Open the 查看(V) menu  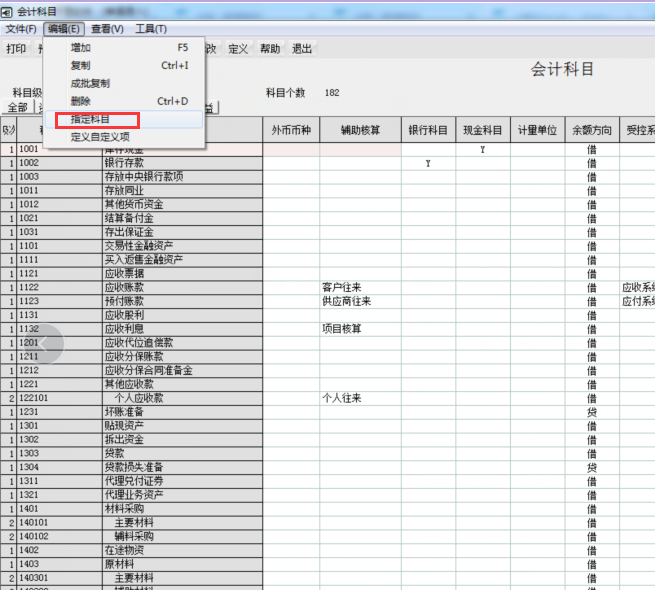(x=107, y=29)
